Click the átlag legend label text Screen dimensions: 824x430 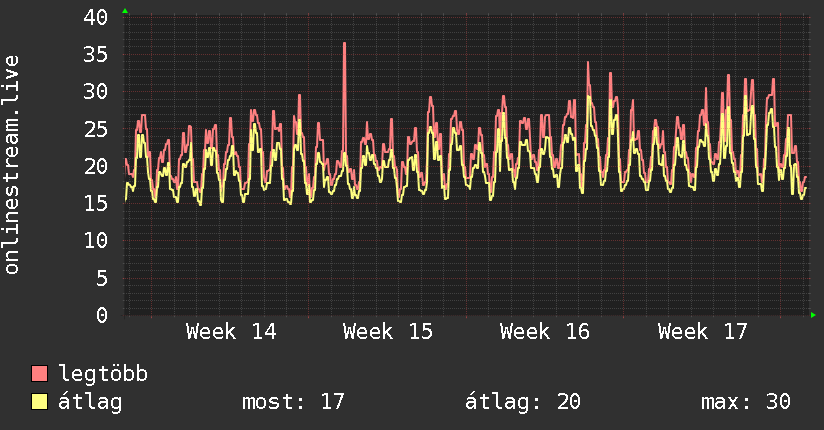coord(90,402)
